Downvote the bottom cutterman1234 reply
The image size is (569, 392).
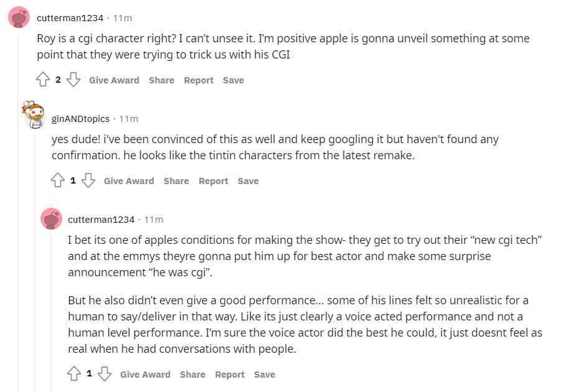(105, 374)
